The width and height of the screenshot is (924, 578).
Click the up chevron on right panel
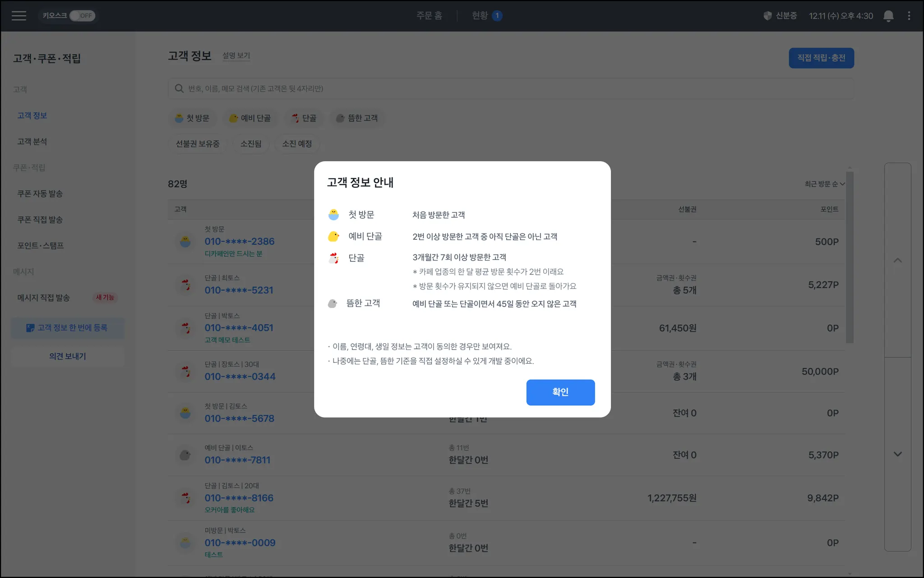tap(897, 260)
